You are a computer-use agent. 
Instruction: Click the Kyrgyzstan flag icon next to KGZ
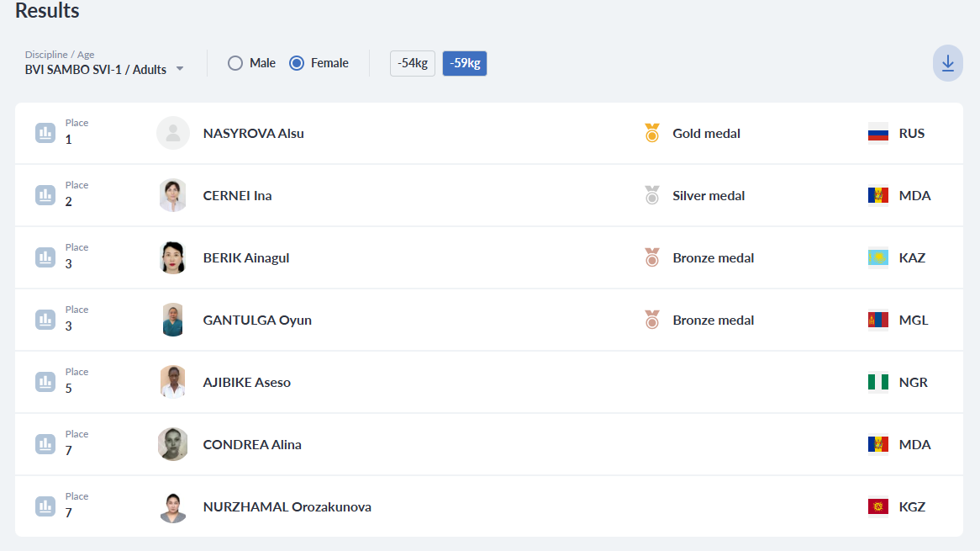point(877,506)
